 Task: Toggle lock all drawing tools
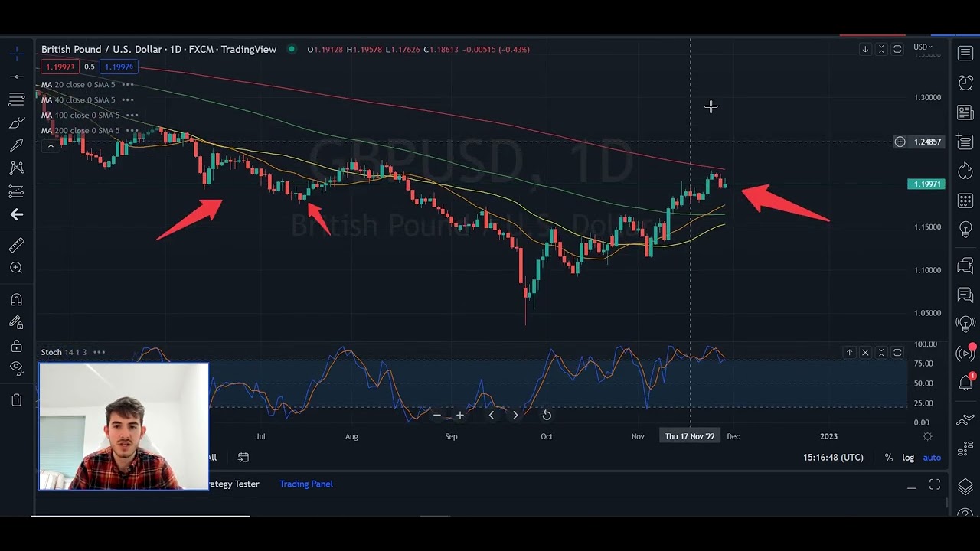pos(16,346)
